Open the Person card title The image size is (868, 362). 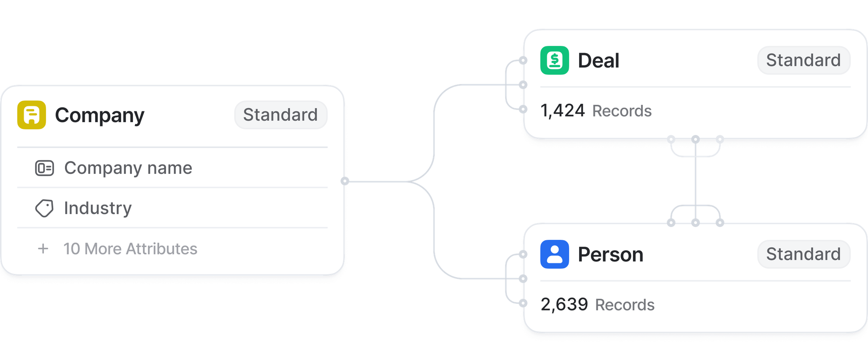[610, 254]
